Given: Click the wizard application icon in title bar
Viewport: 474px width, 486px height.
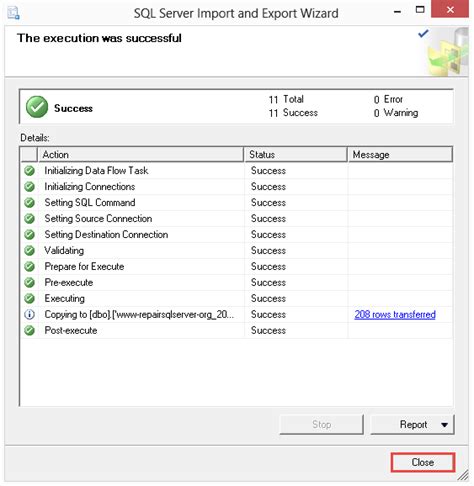Looking at the screenshot, I should pyautogui.click(x=13, y=13).
